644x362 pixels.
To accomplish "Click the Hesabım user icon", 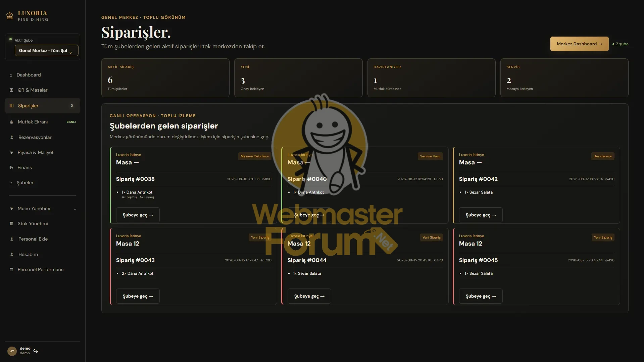I will tap(12, 254).
